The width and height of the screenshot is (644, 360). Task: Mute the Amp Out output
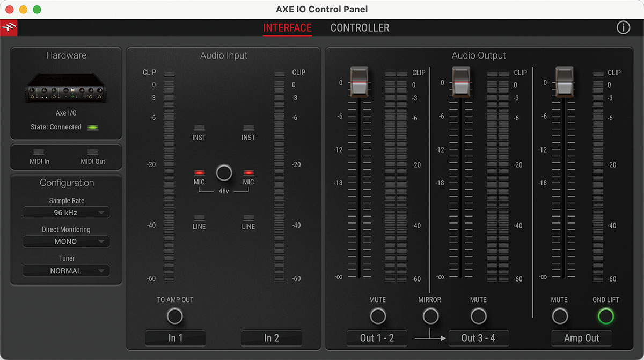point(560,316)
